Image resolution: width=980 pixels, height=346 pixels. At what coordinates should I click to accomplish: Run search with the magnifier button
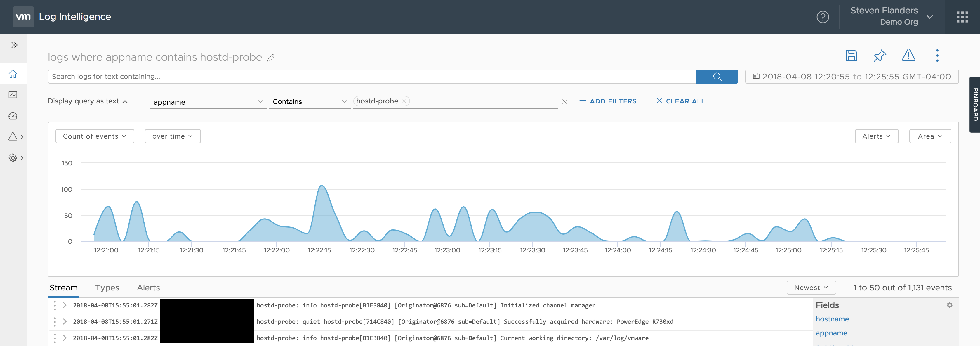[x=717, y=77]
